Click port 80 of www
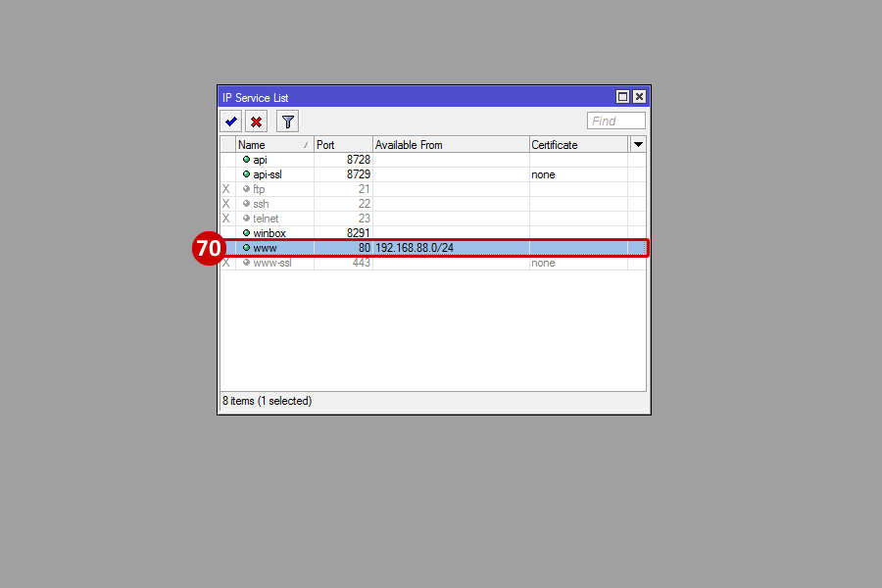The width and height of the screenshot is (882, 588). (x=365, y=248)
